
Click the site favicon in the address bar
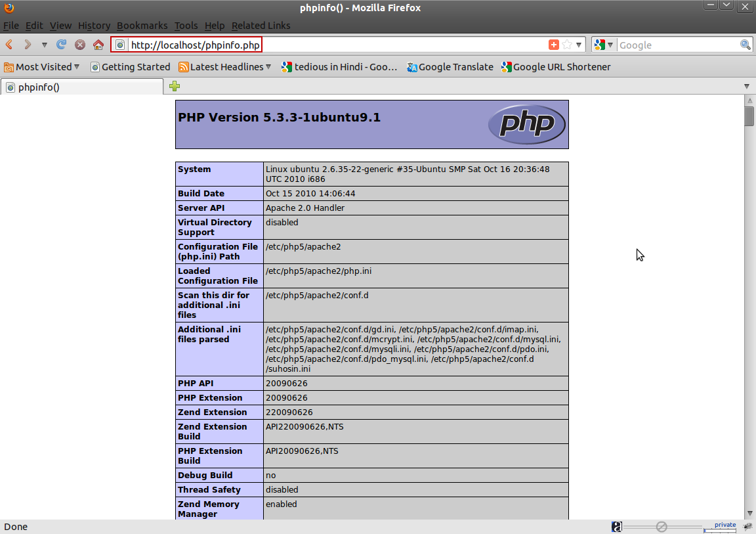[120, 45]
